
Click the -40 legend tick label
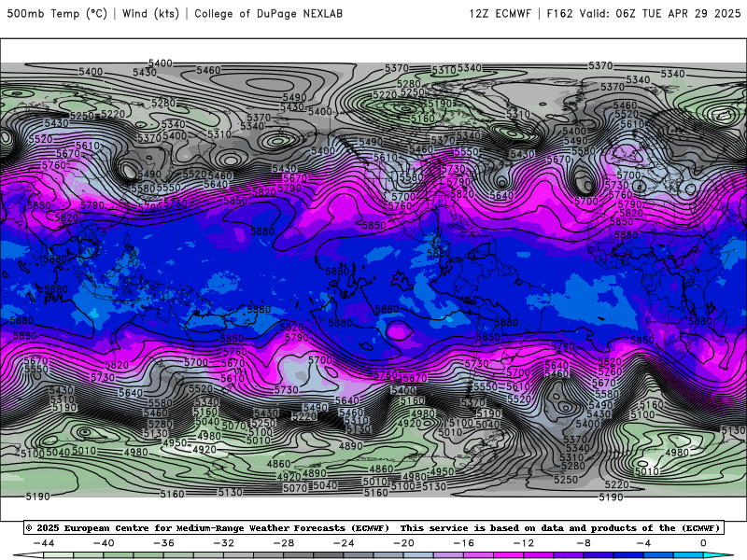(x=104, y=543)
